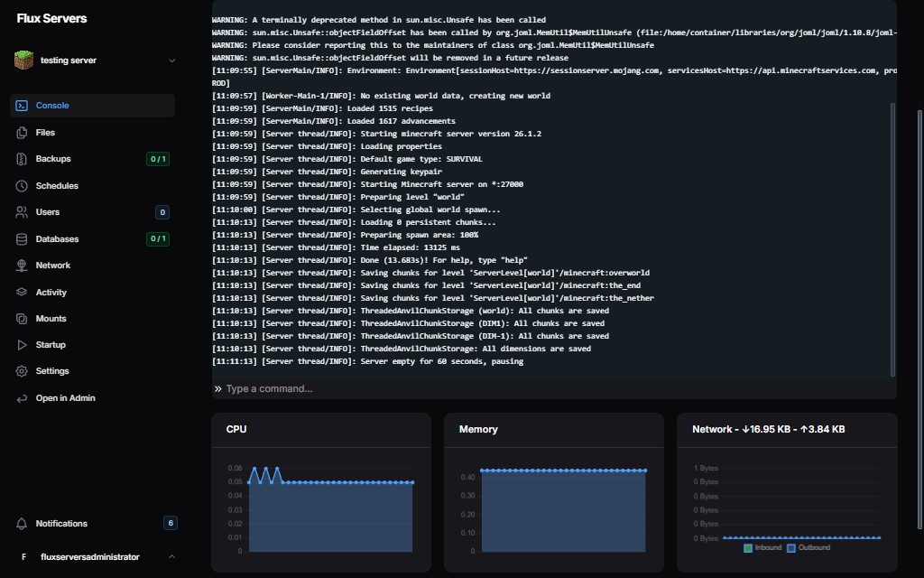Click the Settings gear icon
The width and height of the screenshot is (924, 578).
point(22,371)
